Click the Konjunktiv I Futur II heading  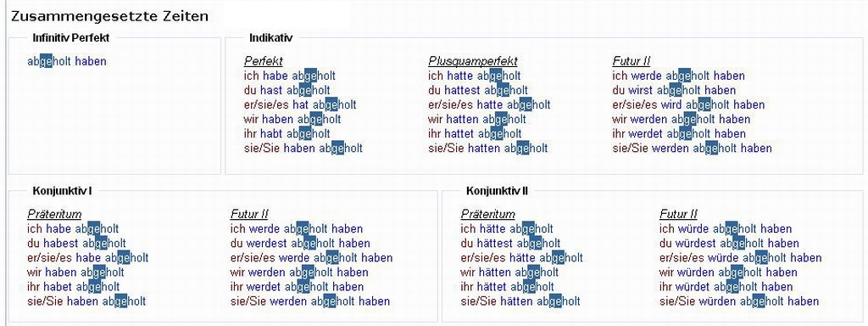[x=249, y=215]
